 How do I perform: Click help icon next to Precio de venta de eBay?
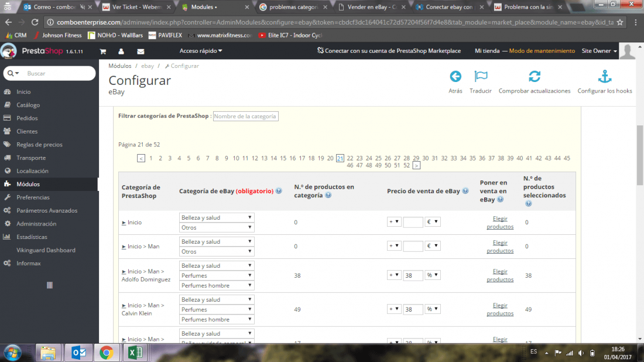[465, 190]
